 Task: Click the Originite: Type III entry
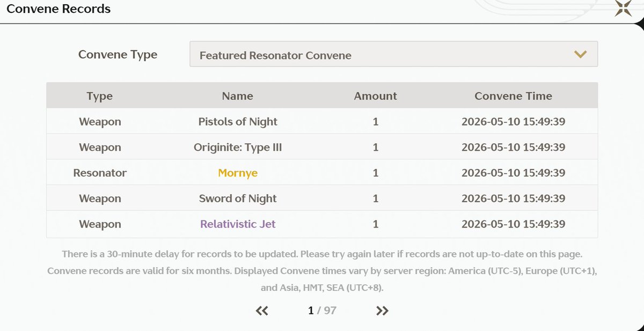click(238, 148)
